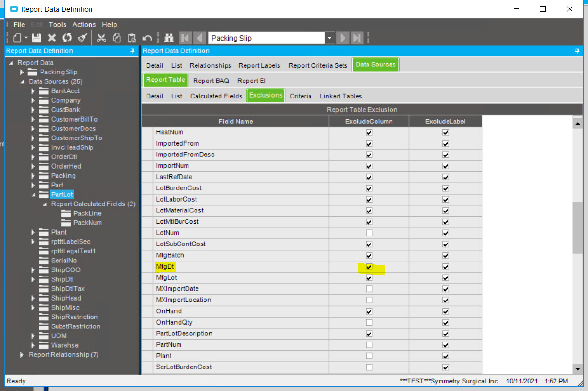Click the Delete X toolbar icon
The height and width of the screenshot is (391, 588).
[52, 38]
